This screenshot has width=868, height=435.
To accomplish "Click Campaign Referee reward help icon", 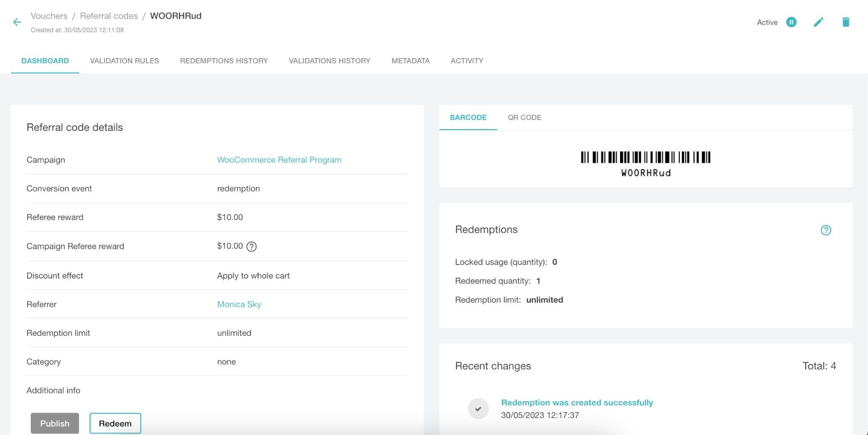I will coord(252,247).
